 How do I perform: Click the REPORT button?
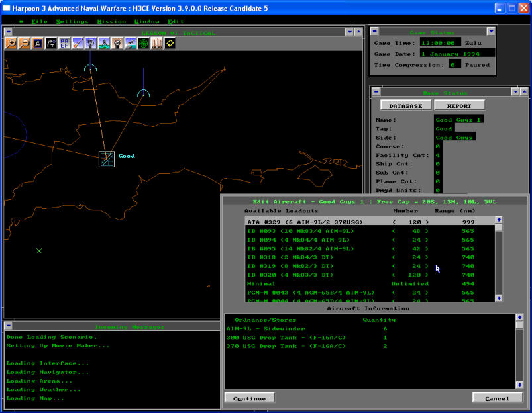(459, 105)
